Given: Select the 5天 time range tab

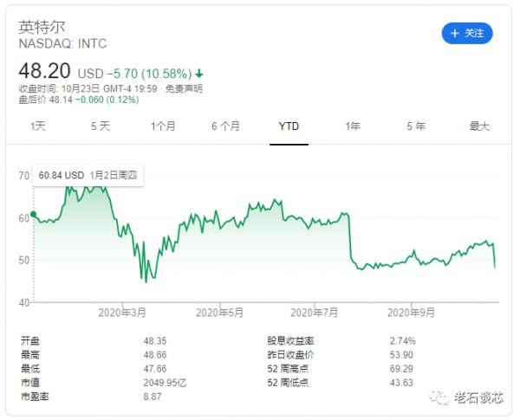Looking at the screenshot, I should tap(101, 126).
